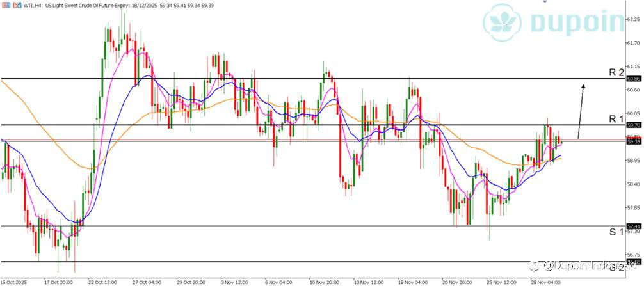Click the chart shift triangle marker

pyautogui.click(x=545, y=2)
